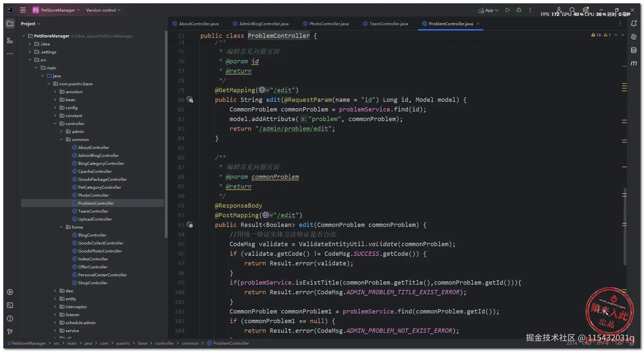Go to next highlighted error arrow
Image resolution: width=644 pixels, height=352 pixels.
623,35
